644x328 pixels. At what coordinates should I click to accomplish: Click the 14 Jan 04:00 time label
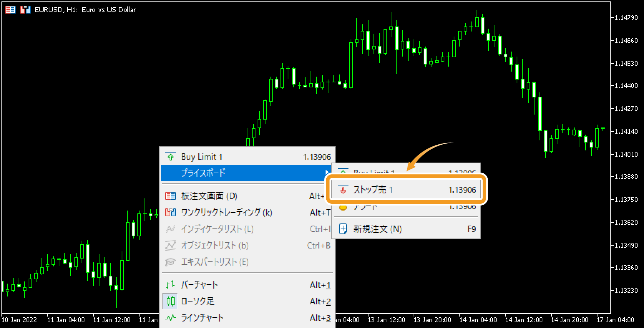[478, 320]
